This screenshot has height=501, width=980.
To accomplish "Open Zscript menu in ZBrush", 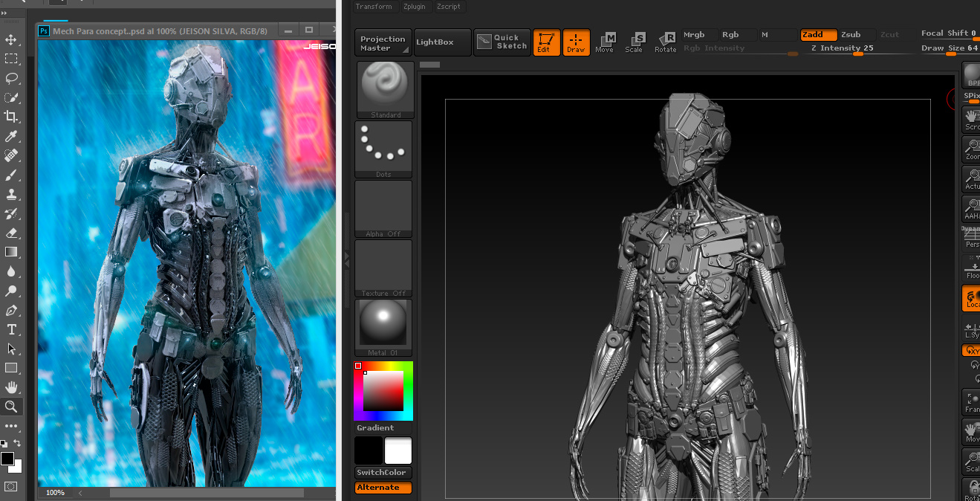I will coord(449,7).
